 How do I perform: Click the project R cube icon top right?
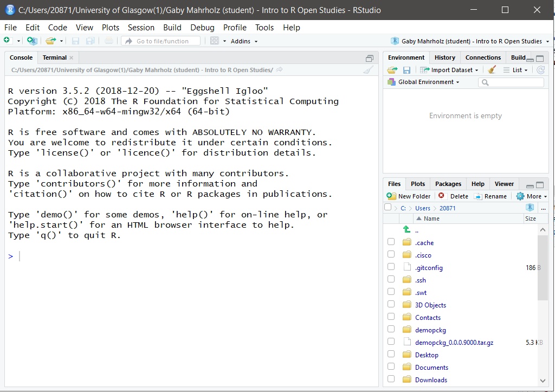(395, 41)
